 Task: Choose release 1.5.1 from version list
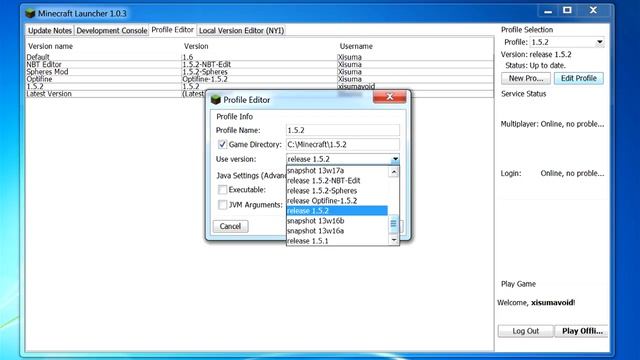pos(337,241)
